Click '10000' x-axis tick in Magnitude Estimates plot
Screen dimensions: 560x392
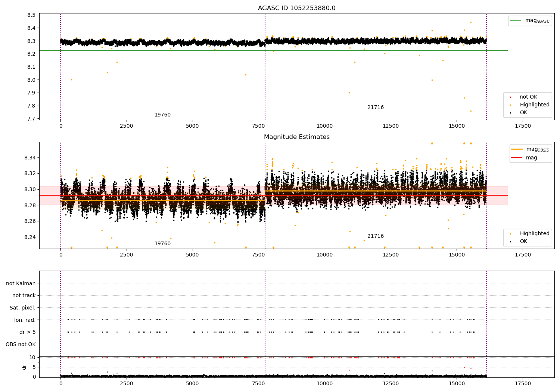[x=324, y=255]
